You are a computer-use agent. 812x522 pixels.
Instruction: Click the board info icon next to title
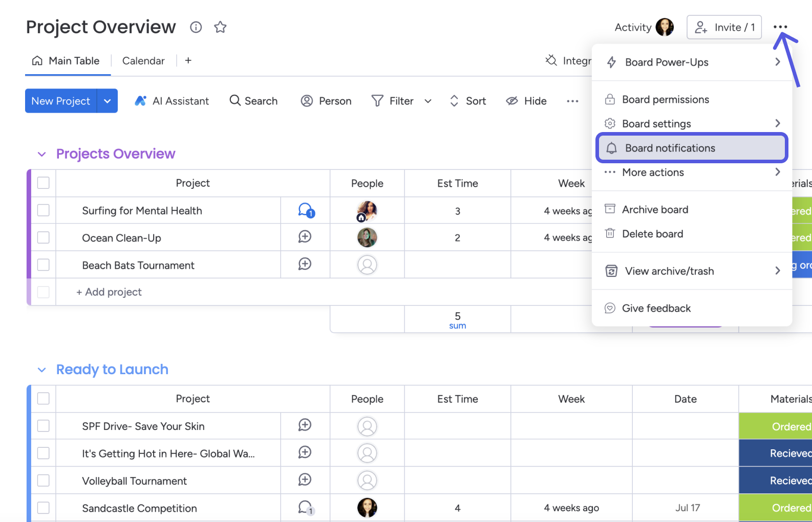(196, 27)
